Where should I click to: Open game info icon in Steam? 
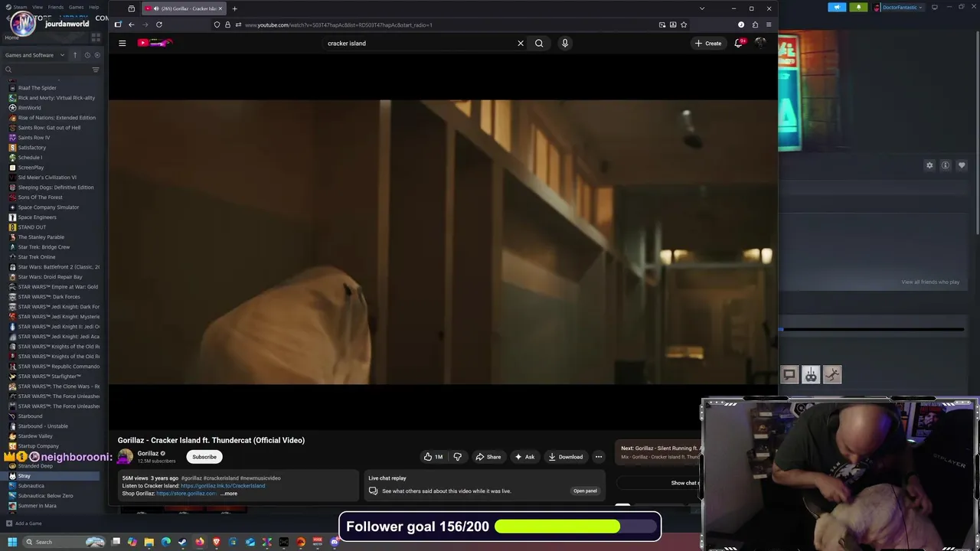click(946, 165)
